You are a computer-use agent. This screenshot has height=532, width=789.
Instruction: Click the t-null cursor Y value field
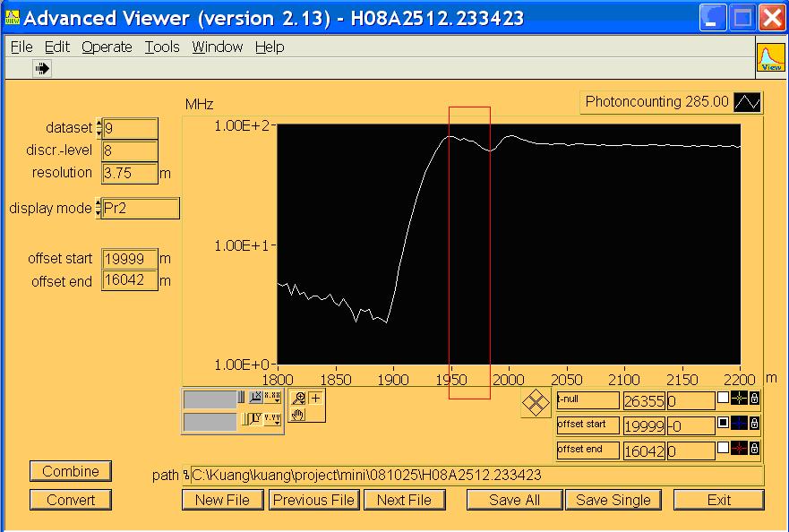[x=690, y=401]
